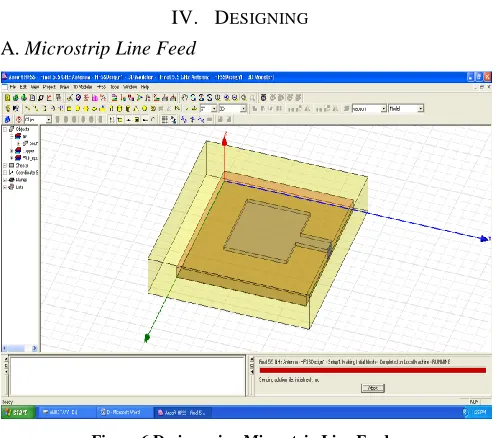This screenshot has height=438, width=496.
Task: Select the Sheets item in model tree
Action: click(x=22, y=165)
